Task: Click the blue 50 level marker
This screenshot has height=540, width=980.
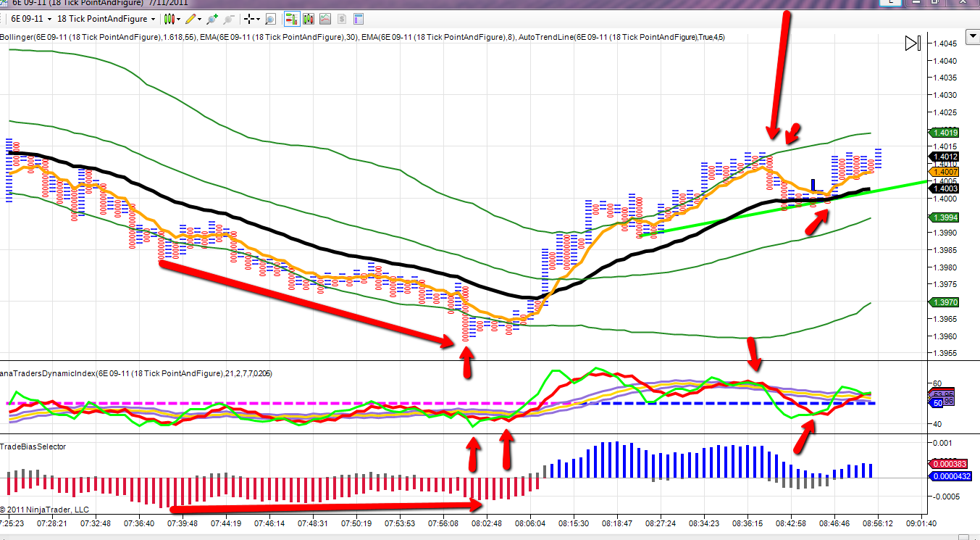Action: coord(934,403)
